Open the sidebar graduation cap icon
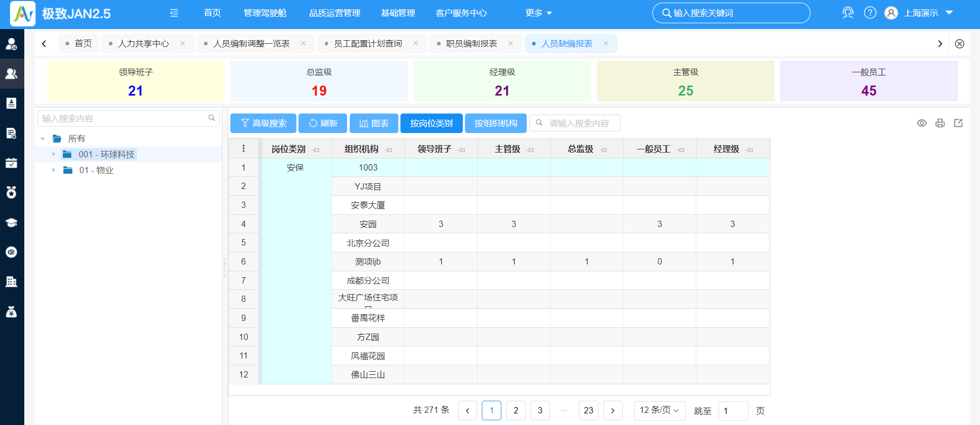This screenshot has width=980, height=425. pos(11,222)
